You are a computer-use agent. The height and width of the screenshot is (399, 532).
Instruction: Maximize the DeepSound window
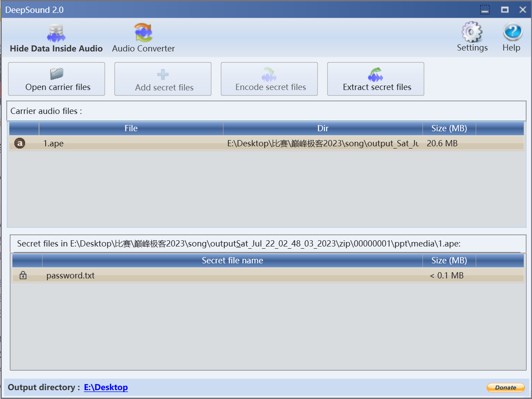coord(505,9)
